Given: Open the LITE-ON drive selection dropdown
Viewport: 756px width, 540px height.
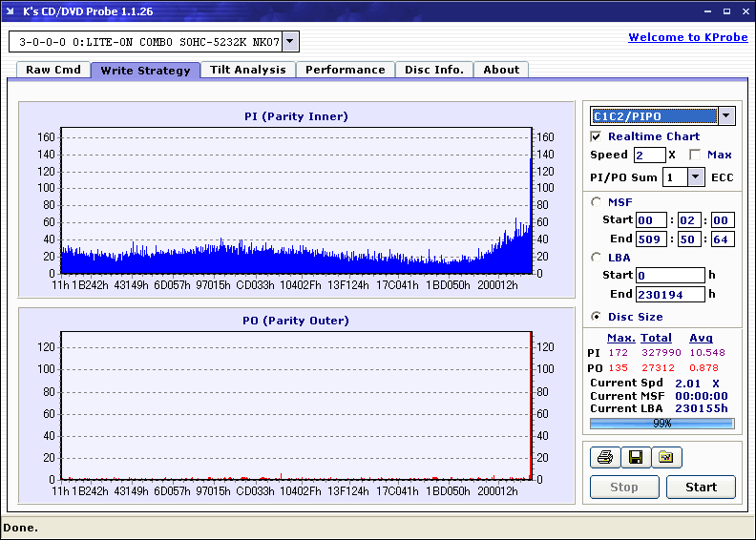Looking at the screenshot, I should click(x=291, y=41).
